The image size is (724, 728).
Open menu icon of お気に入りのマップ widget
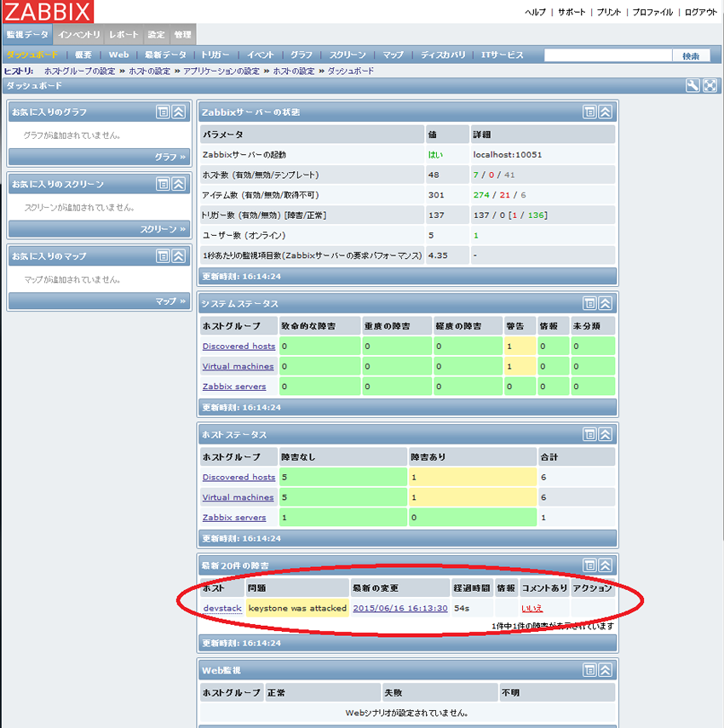coord(163,255)
